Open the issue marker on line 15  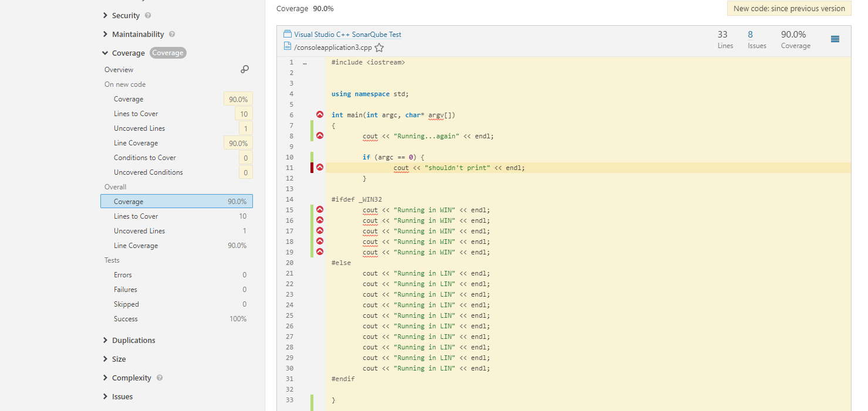click(x=320, y=210)
